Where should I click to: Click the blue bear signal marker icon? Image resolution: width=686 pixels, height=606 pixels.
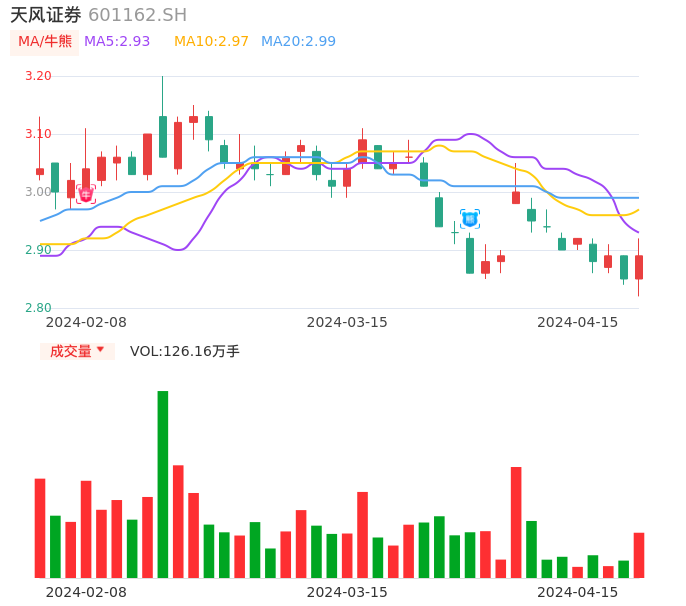click(x=470, y=218)
